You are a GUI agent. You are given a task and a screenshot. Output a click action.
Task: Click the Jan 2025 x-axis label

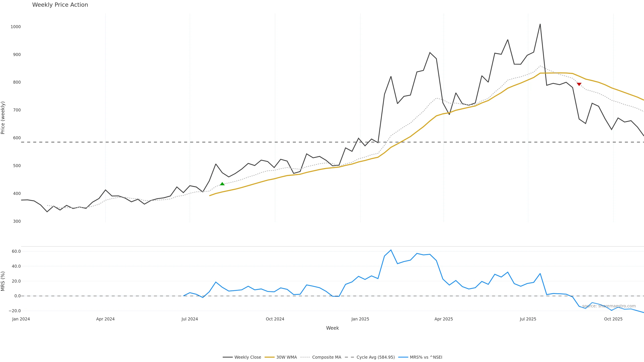pos(360,319)
